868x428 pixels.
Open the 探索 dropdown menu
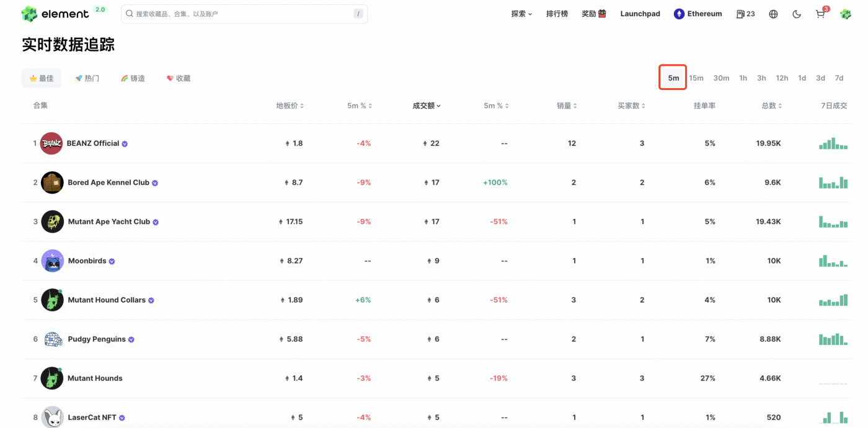(x=521, y=14)
